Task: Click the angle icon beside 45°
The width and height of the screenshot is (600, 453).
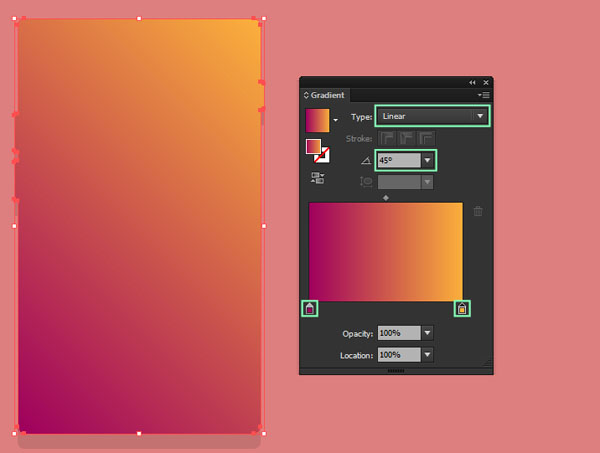Action: point(366,161)
